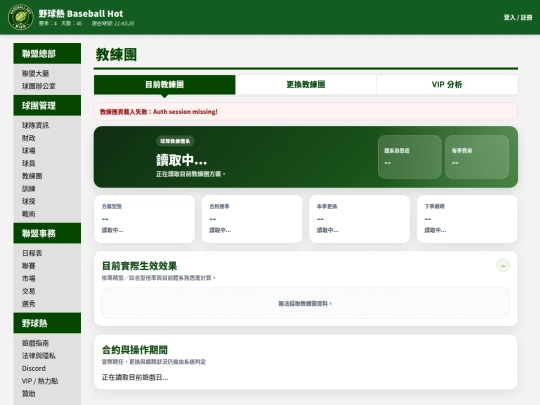
Task: Click the 讀取中... hero heading
Action: click(181, 160)
